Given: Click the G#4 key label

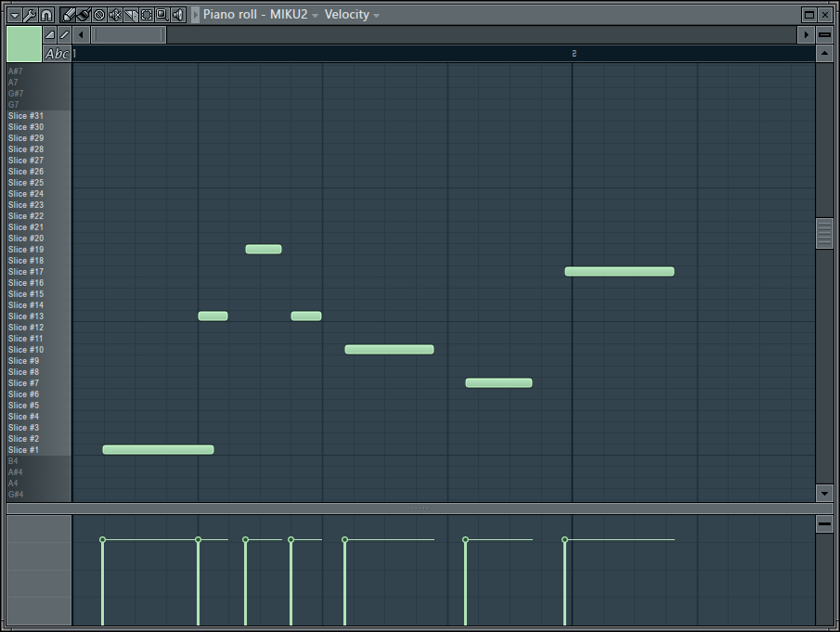Looking at the screenshot, I should pyautogui.click(x=16, y=495).
